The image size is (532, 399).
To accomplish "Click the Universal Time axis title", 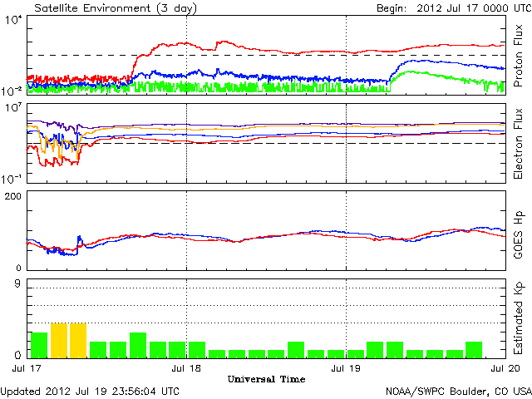I will coord(266,379).
